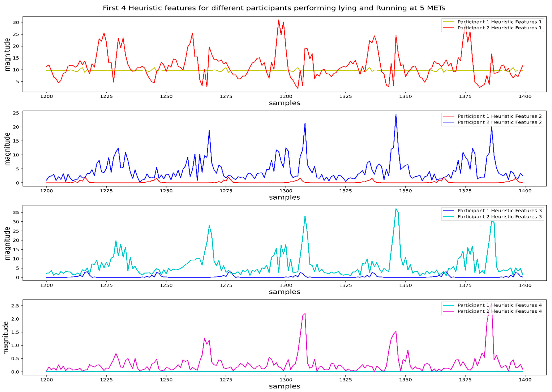
Task: Click blue line swatch for Participant 2 Features 2
Action: [x=448, y=122]
